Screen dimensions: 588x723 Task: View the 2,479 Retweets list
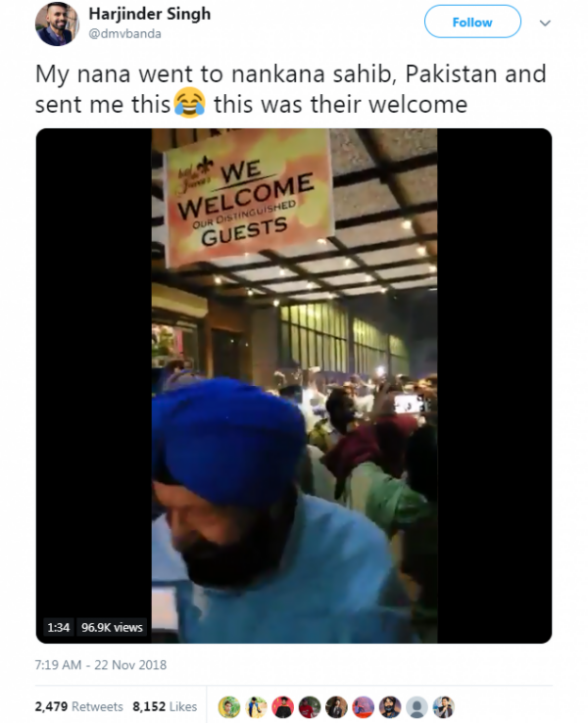[x=78, y=706]
